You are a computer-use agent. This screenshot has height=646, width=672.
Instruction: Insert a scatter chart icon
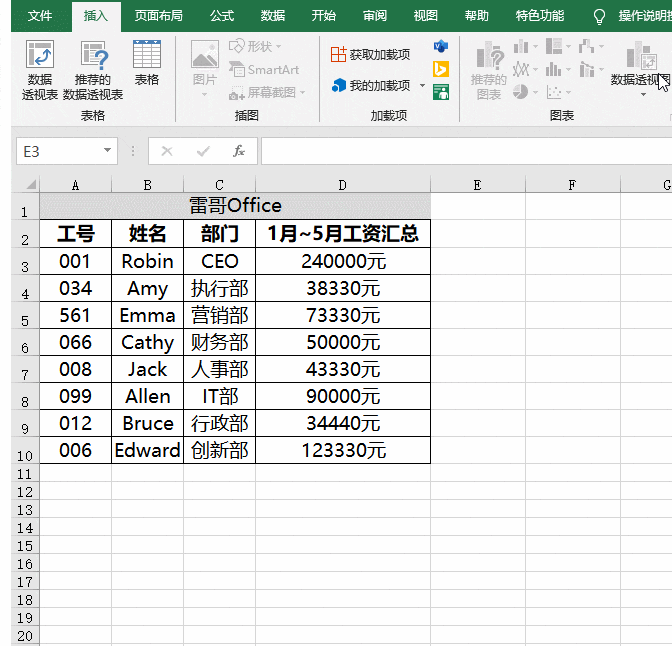point(554,92)
